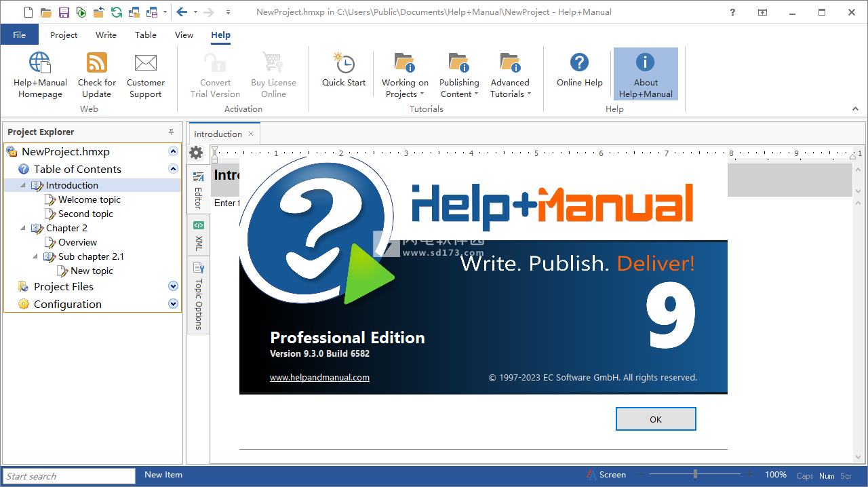Viewport: 868px width, 487px height.
Task: Click the green play icon in quick access toolbar
Action: pyautogui.click(x=81, y=12)
